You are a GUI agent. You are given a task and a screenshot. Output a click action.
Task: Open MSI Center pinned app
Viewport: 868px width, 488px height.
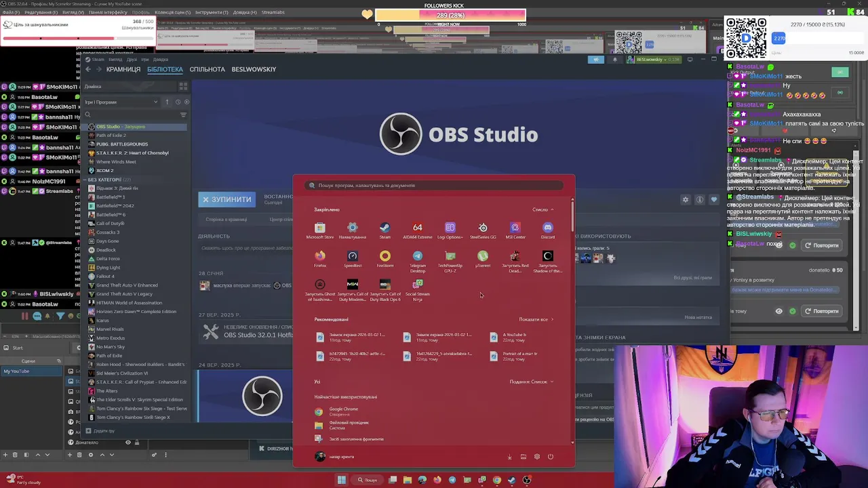click(x=515, y=230)
